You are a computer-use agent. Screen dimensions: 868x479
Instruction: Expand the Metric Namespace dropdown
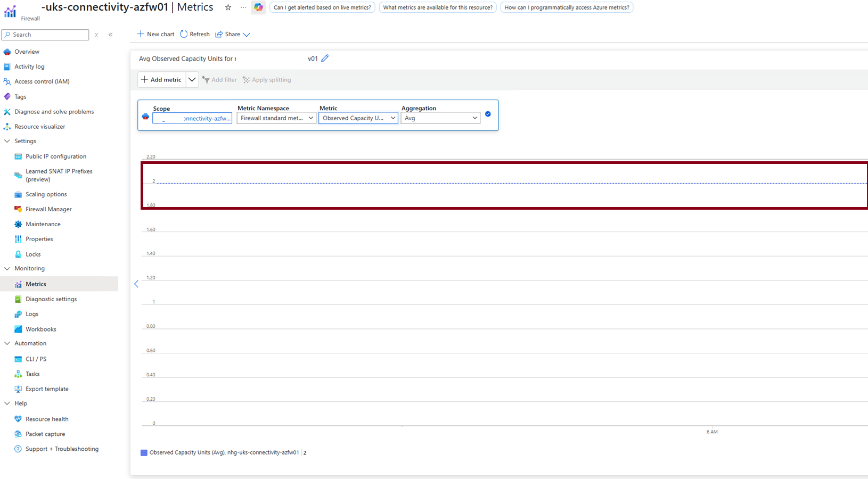(276, 118)
